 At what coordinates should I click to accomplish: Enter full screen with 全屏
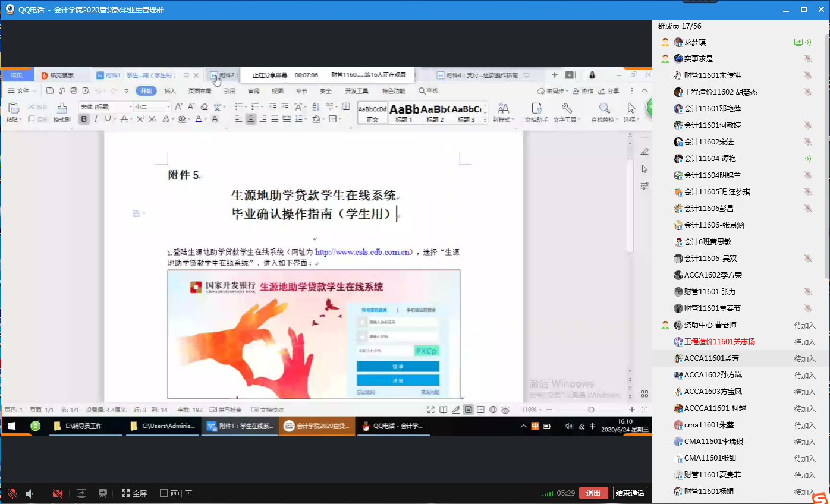coord(134,493)
